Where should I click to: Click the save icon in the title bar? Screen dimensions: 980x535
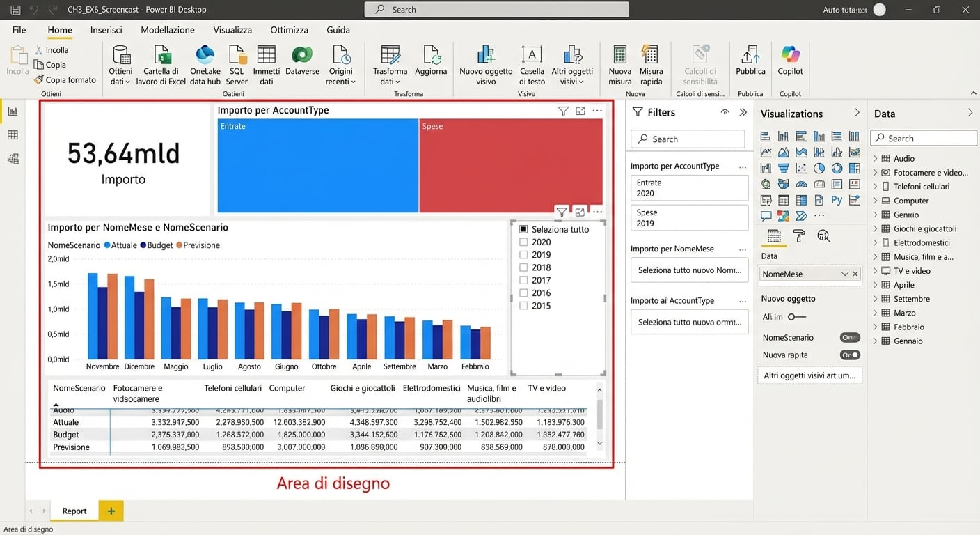[15, 10]
